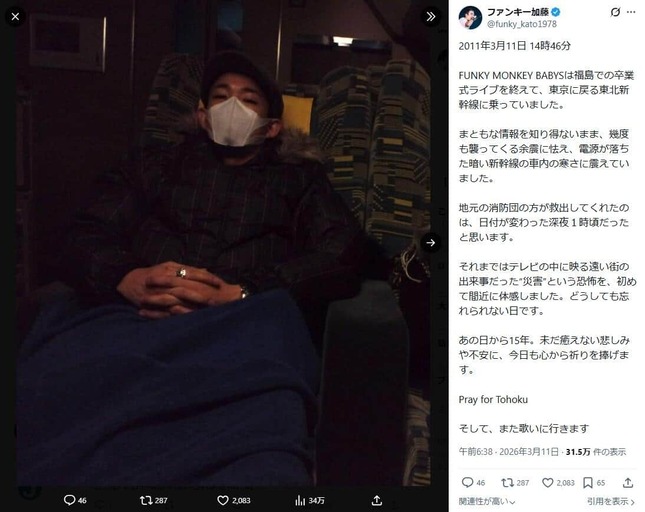The height and width of the screenshot is (512, 645).
Task: Open the tweet's more options menu
Action: coord(631,12)
